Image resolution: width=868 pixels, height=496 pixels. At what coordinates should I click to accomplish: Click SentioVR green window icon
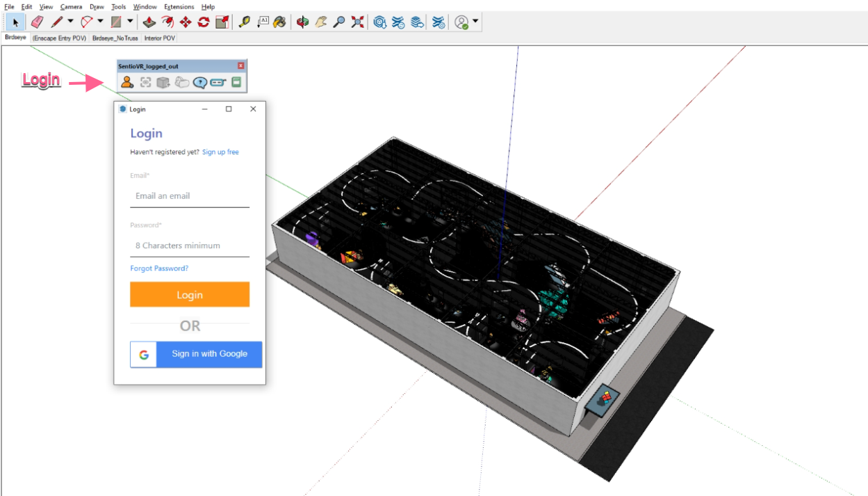(x=236, y=82)
